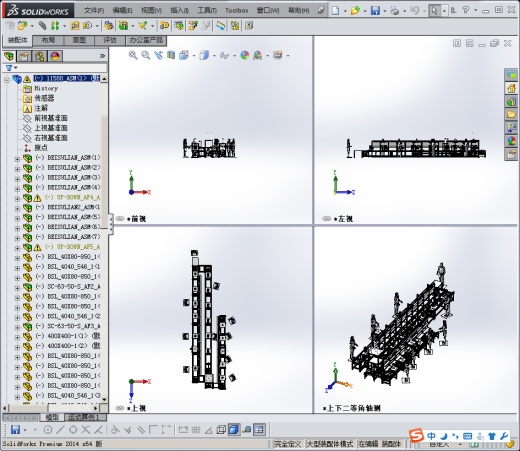This screenshot has height=451, width=520.
Task: Click the 运动算例1 bottom tab
Action: tap(84, 417)
